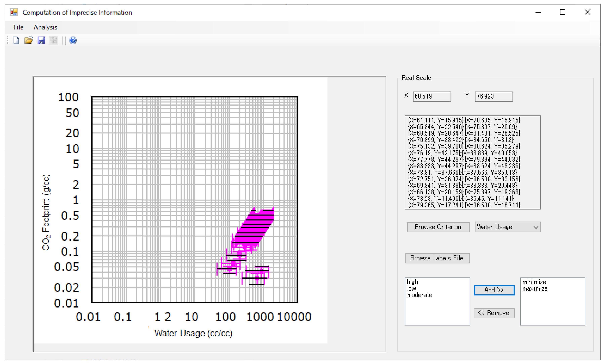Open the Analysis menu
606x364 pixels.
point(45,27)
